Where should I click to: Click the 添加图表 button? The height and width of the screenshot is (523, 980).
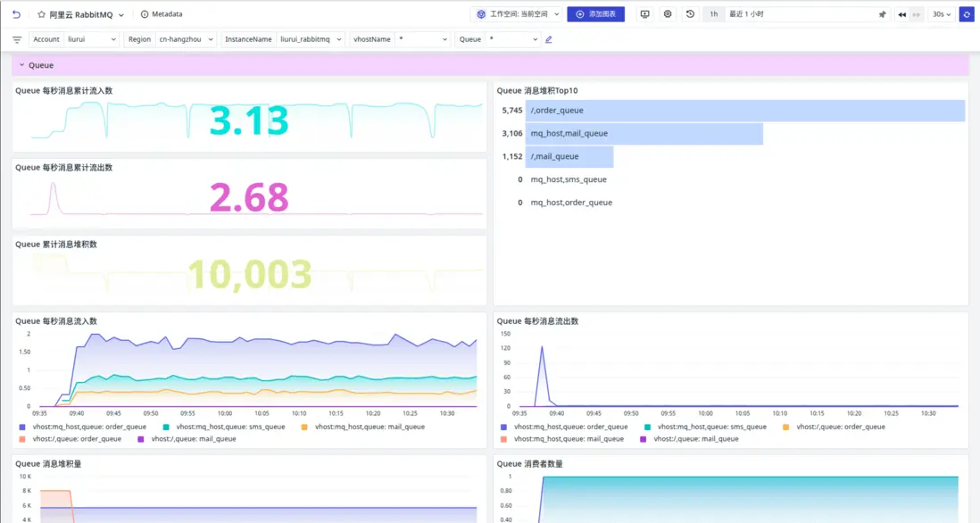pyautogui.click(x=595, y=14)
